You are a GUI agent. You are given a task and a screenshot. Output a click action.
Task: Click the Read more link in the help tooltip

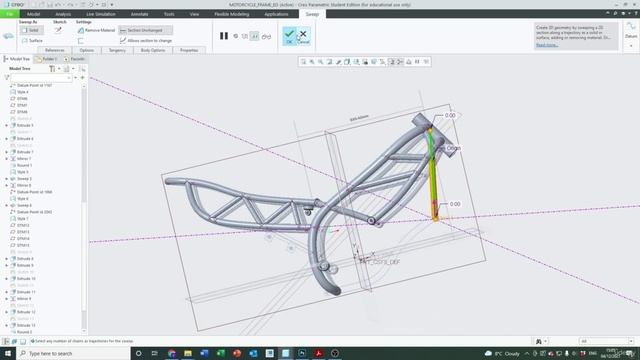[547, 45]
